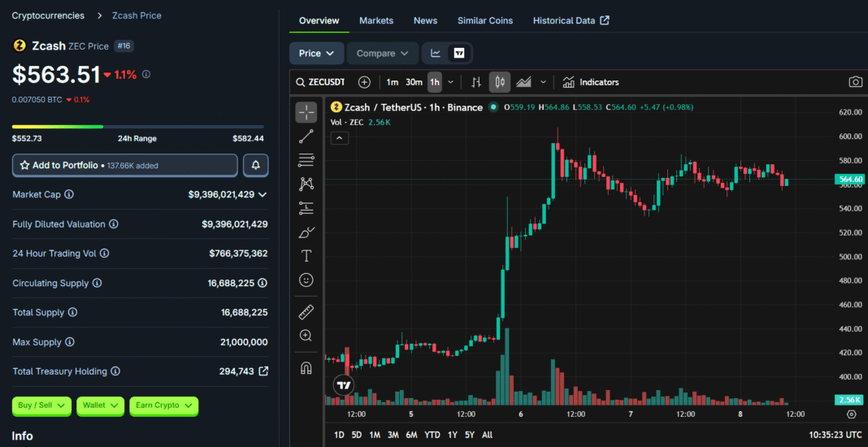Viewport: 868px width, 447px height.
Task: Click the compare symbol plus icon
Action: point(364,82)
